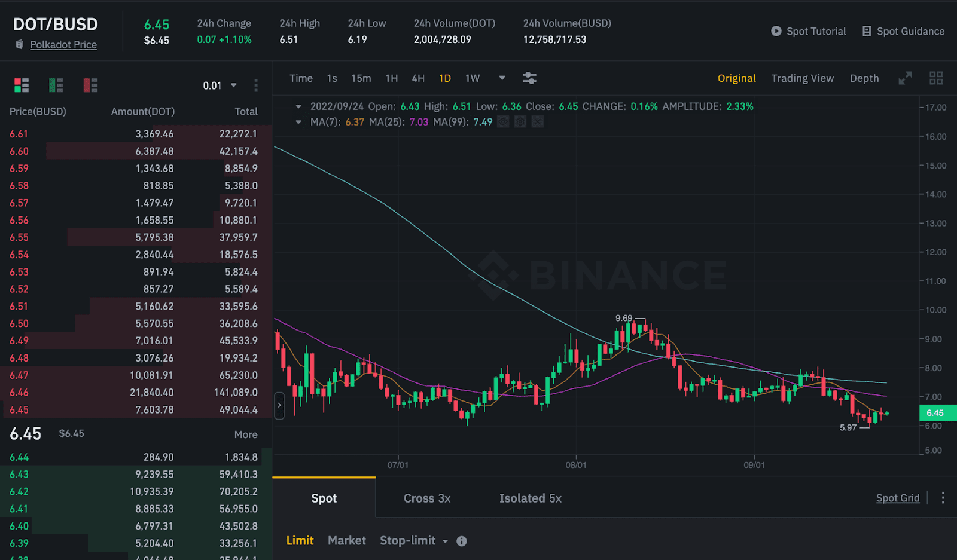
Task: Click the Total column header
Action: tap(246, 112)
